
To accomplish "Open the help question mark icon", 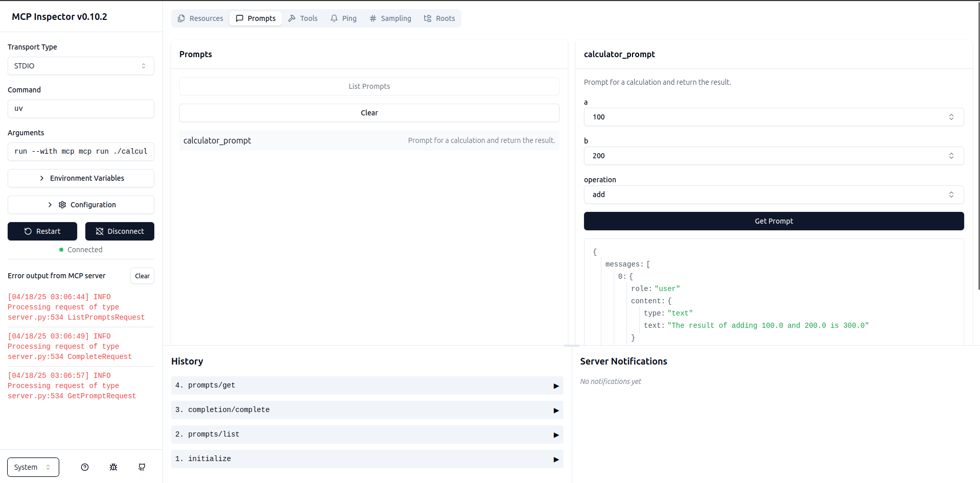I will coord(84,467).
